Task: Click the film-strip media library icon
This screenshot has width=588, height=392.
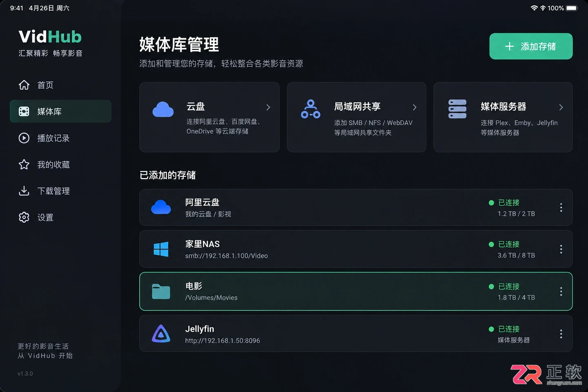Action: coord(24,111)
